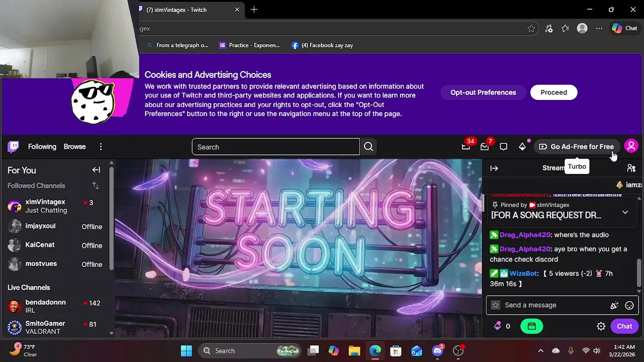Open the Windows Start menu
Image resolution: width=644 pixels, height=362 pixels.
click(186, 351)
